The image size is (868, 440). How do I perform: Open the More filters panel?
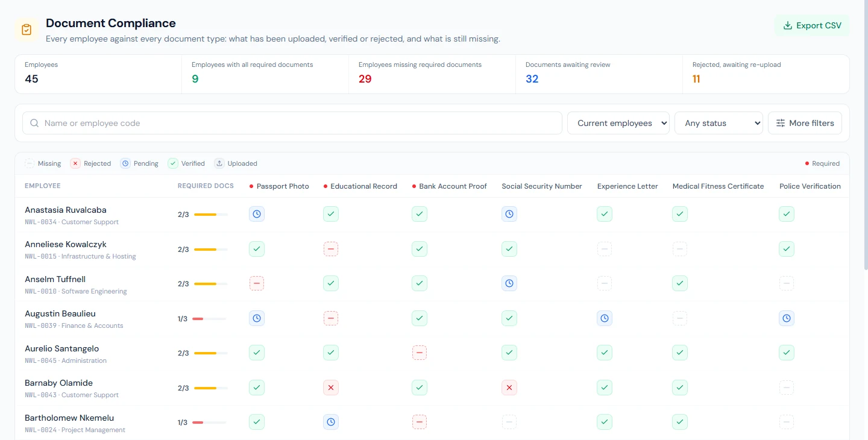(x=805, y=123)
